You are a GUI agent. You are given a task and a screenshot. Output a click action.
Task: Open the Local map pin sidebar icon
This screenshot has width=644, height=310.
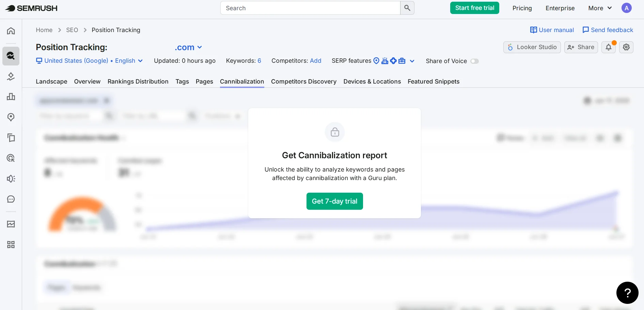[11, 117]
